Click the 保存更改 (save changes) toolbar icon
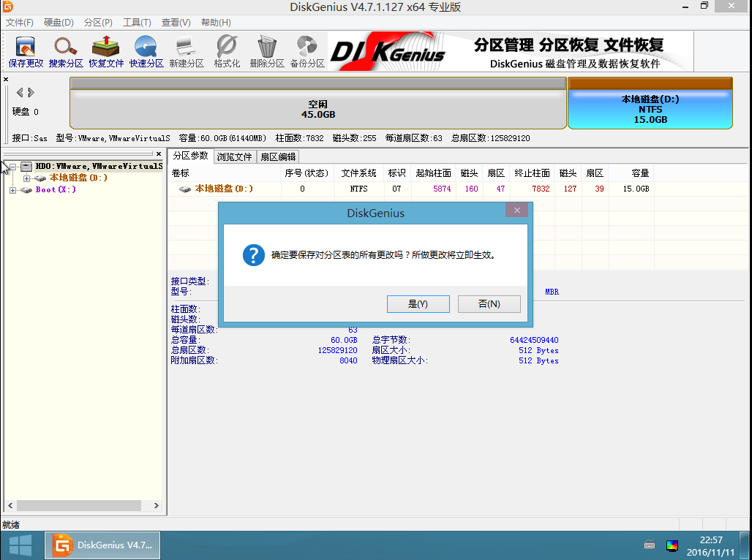This screenshot has width=752, height=560. click(x=26, y=52)
